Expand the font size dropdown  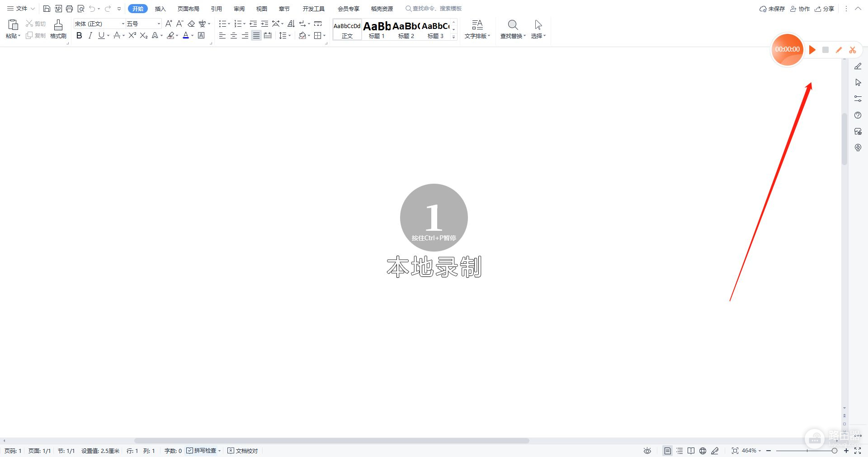[x=158, y=24]
